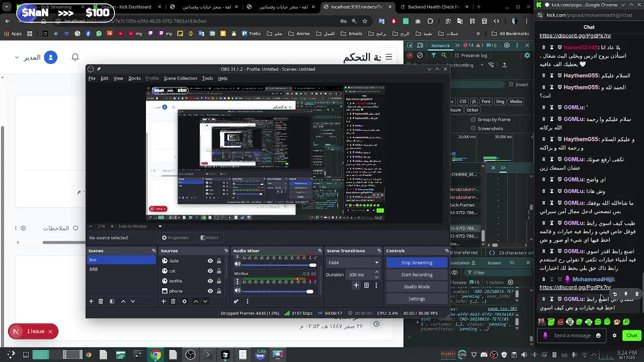Undock the Audio Mixer panel icon
The height and width of the screenshot is (362, 644).
point(319,251)
